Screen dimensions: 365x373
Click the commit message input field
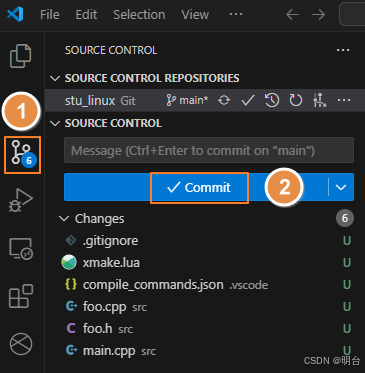[209, 150]
